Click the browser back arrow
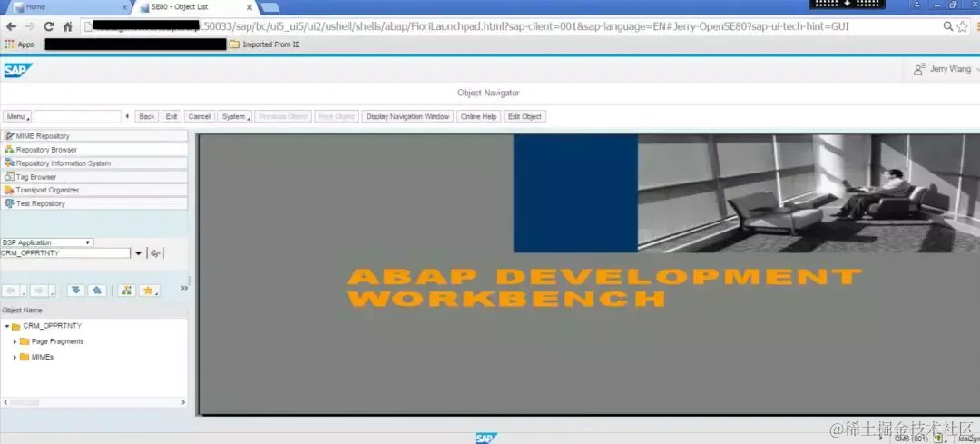This screenshot has width=980, height=444. [x=11, y=26]
